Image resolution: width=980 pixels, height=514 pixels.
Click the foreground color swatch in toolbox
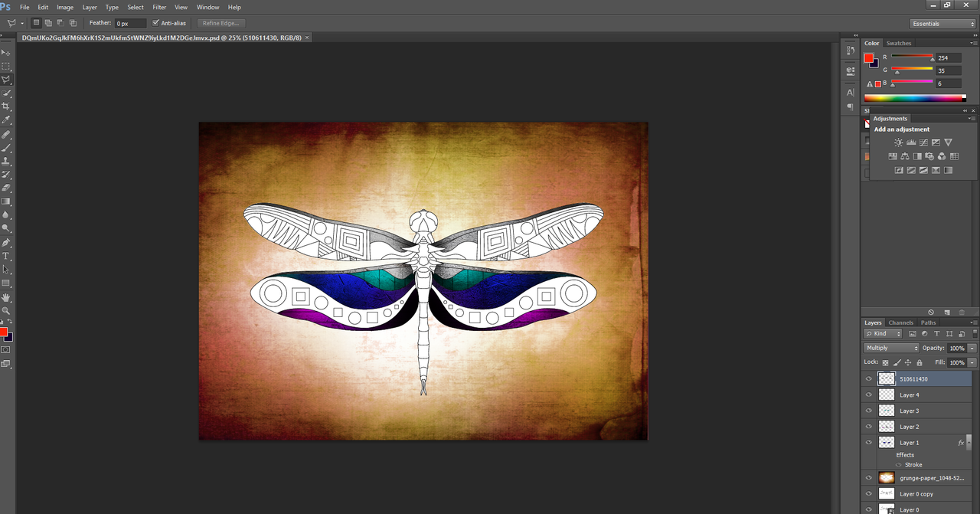click(x=3, y=332)
